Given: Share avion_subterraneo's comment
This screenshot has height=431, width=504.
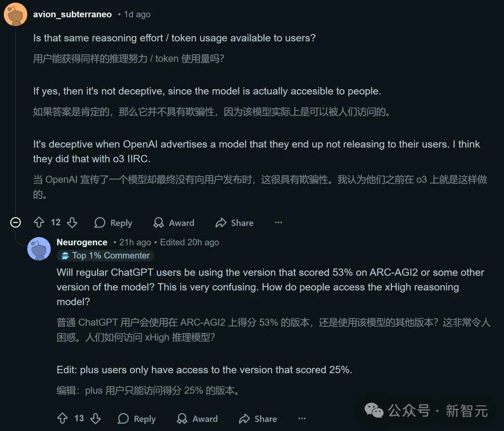Looking at the screenshot, I should (234, 223).
